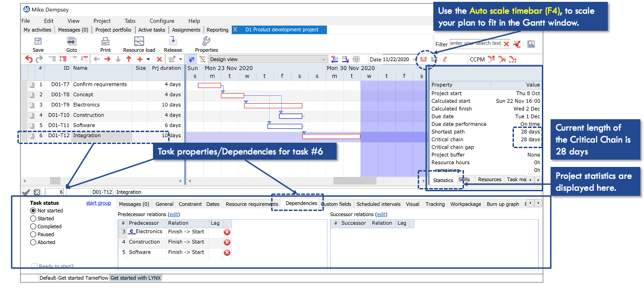
Task: Click the Save toolbar icon
Action: 38,41
